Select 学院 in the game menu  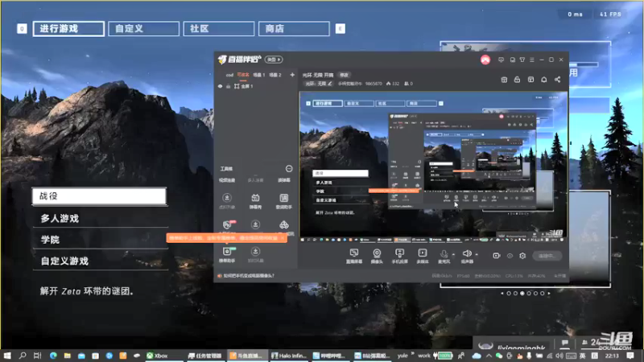coord(100,240)
